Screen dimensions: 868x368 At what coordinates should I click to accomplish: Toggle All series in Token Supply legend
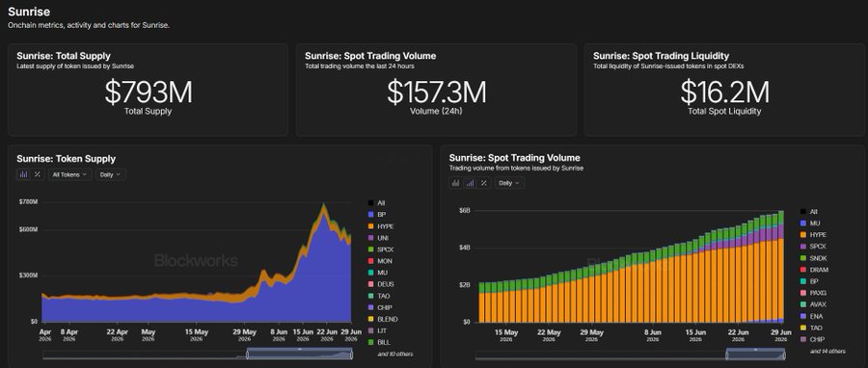[376, 203]
